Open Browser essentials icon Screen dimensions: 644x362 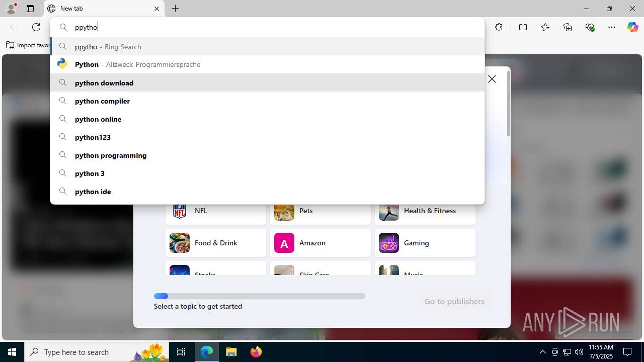pos(590,27)
